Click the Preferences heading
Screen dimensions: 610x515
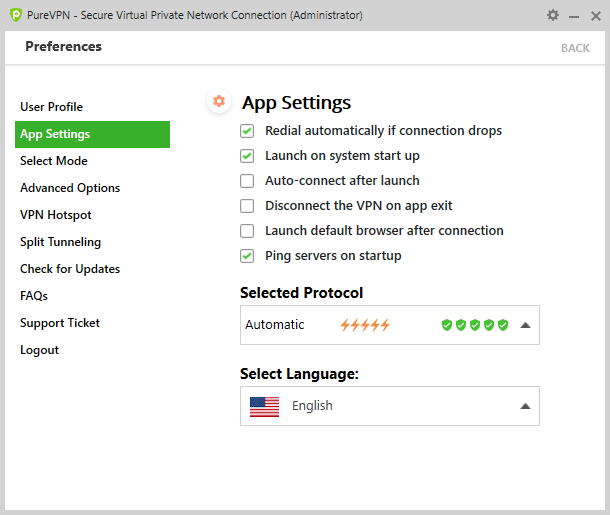pos(63,46)
